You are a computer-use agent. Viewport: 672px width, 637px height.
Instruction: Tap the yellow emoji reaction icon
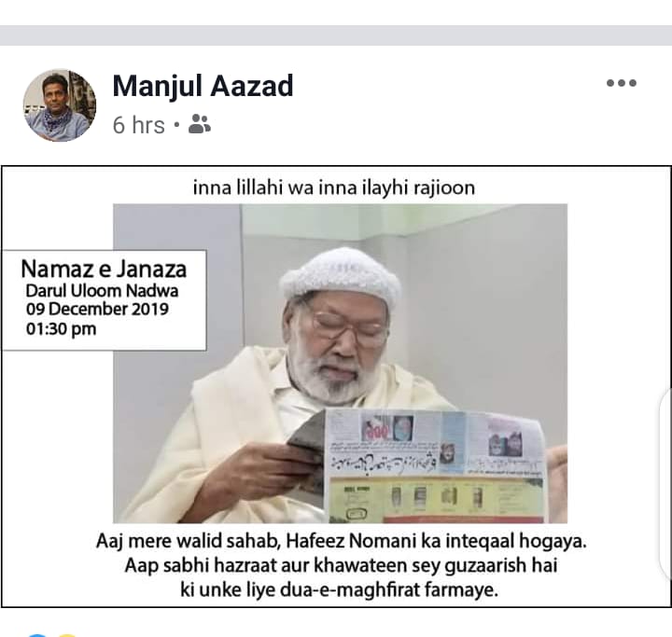tap(67, 635)
